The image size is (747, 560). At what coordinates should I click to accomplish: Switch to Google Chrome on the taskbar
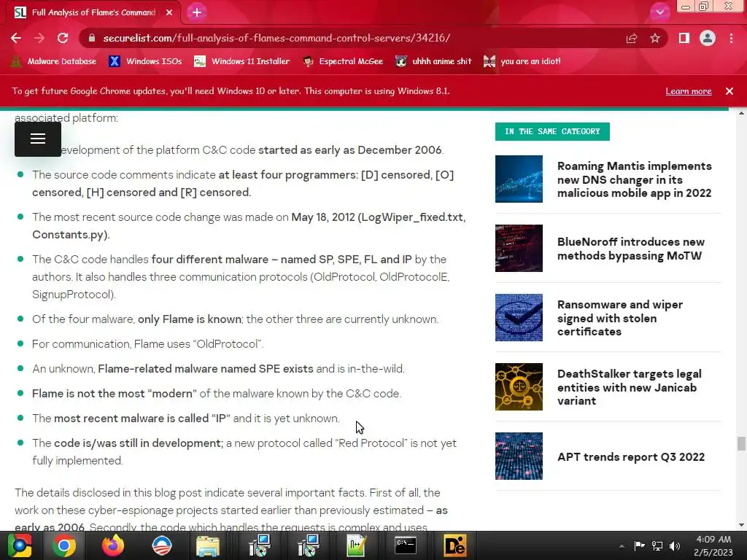tap(64, 545)
